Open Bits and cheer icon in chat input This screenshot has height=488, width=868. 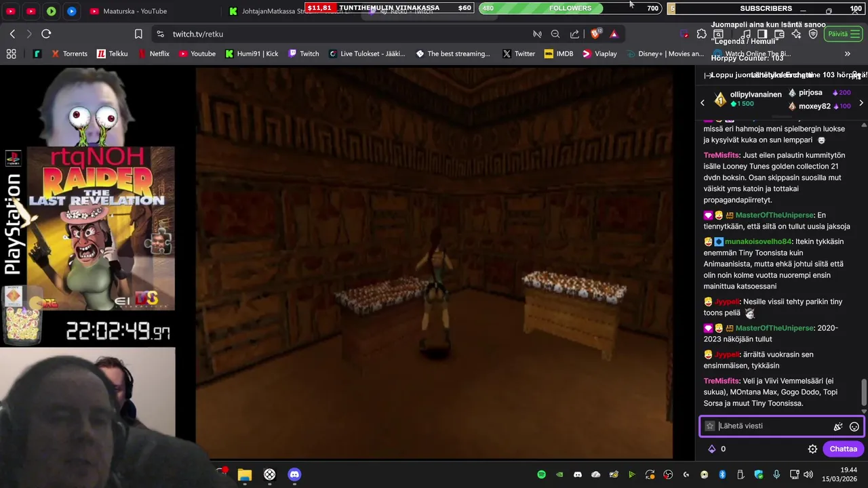click(838, 426)
